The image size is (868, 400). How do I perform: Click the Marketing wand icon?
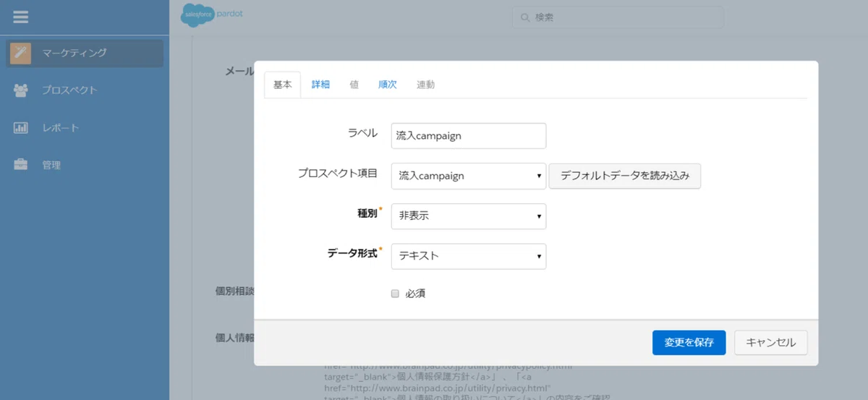21,53
